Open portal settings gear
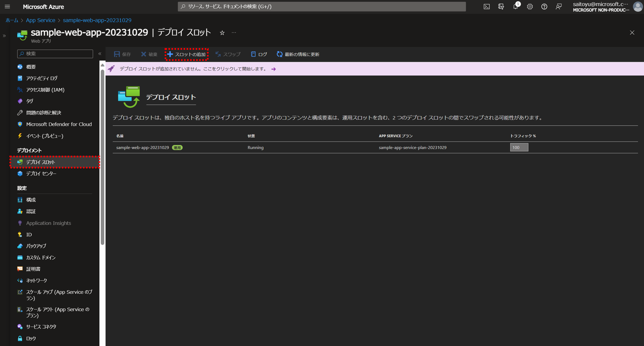This screenshot has height=346, width=644. point(530,7)
